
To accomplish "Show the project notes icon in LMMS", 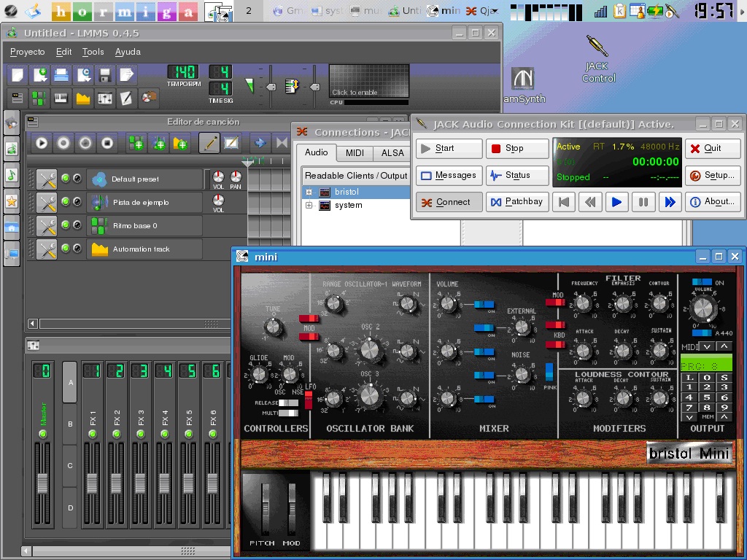I will (x=126, y=98).
